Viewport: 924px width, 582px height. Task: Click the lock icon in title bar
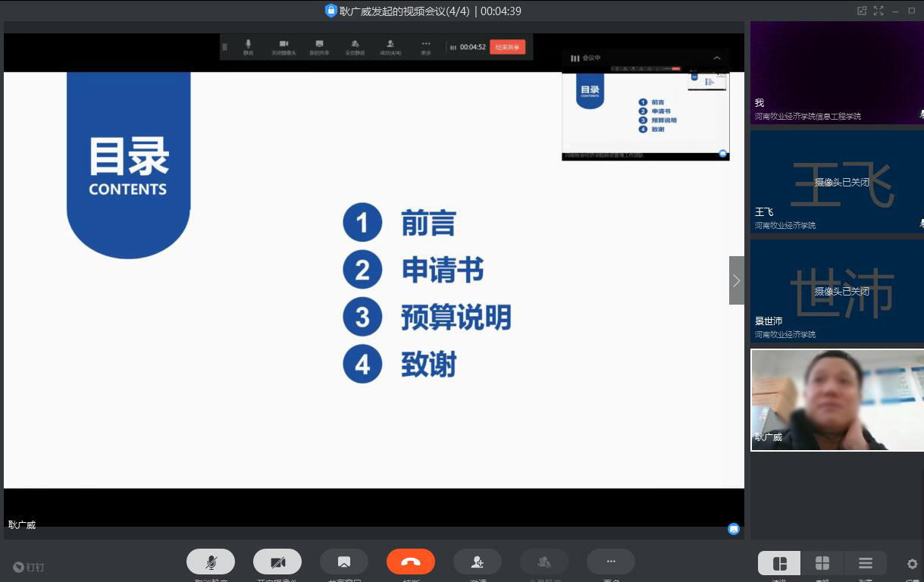pos(330,11)
